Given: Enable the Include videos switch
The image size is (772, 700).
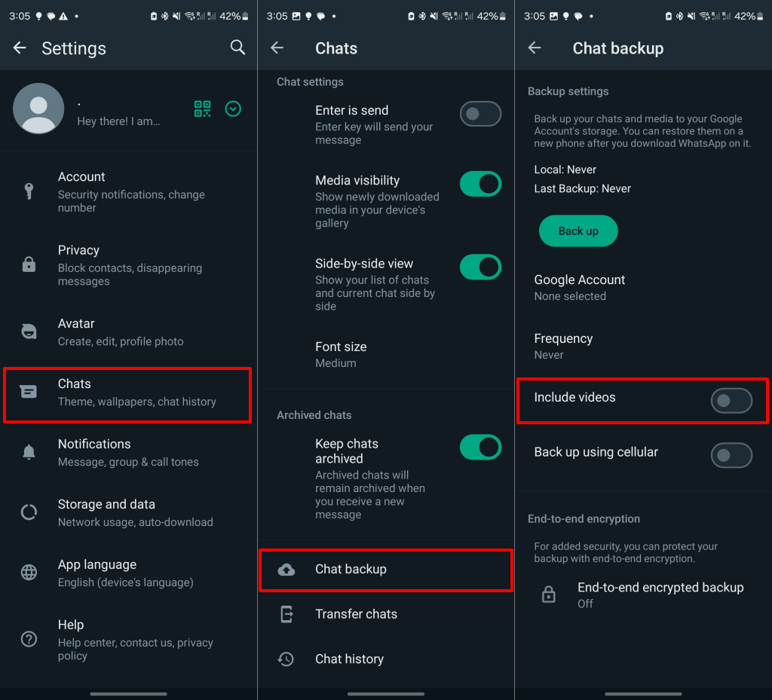Looking at the screenshot, I should tap(731, 401).
